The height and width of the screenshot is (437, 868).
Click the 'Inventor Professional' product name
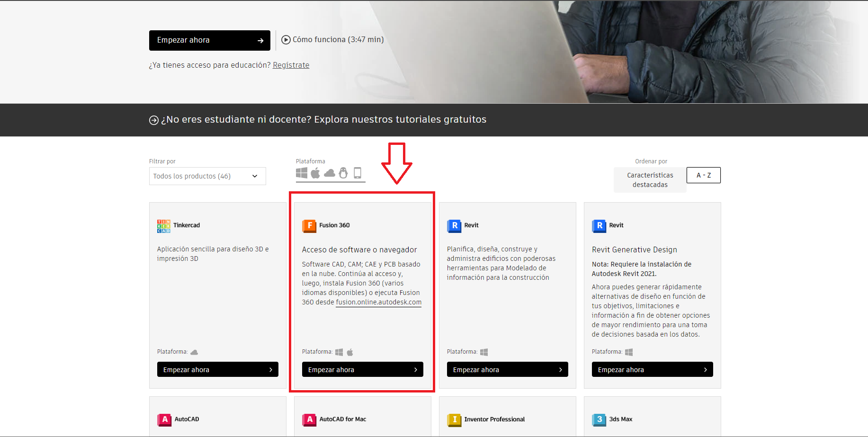[494, 419]
